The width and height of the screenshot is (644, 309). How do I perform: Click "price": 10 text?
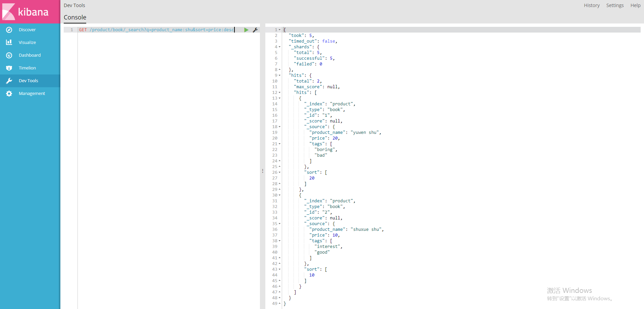tap(324, 235)
